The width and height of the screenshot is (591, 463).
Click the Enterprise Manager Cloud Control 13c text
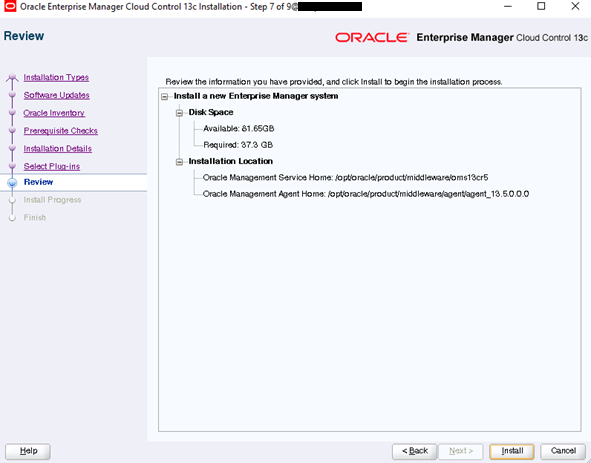pyautogui.click(x=502, y=37)
